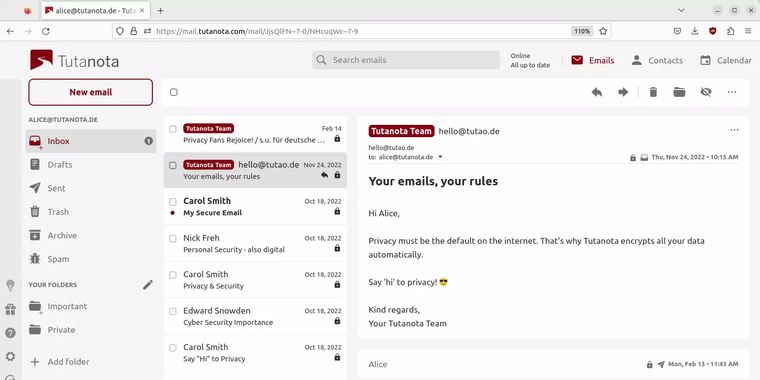Open the toolbar's three-dot more menu
The image size is (760, 380).
[732, 92]
